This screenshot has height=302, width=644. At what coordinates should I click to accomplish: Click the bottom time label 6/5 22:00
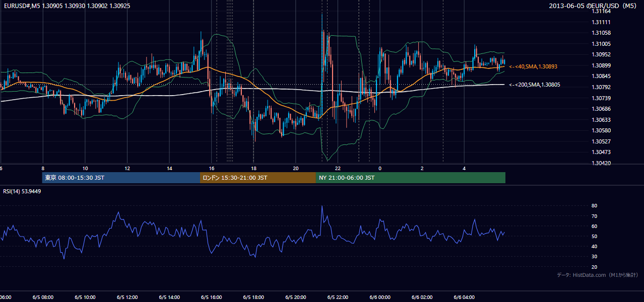point(338,297)
